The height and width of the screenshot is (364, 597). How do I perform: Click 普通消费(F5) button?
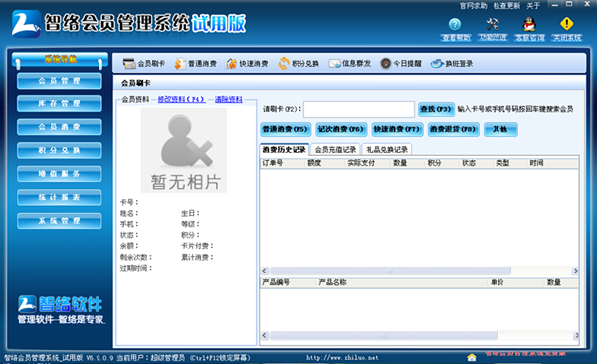286,130
